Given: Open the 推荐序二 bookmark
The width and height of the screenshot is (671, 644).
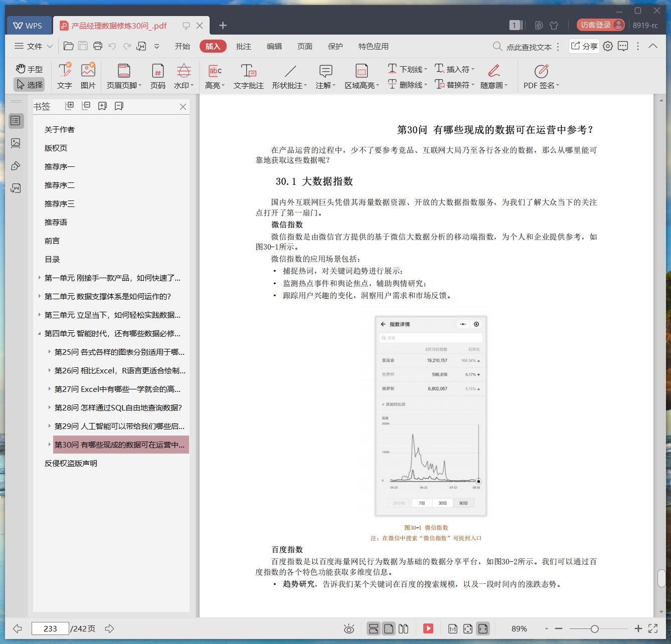Looking at the screenshot, I should (59, 185).
